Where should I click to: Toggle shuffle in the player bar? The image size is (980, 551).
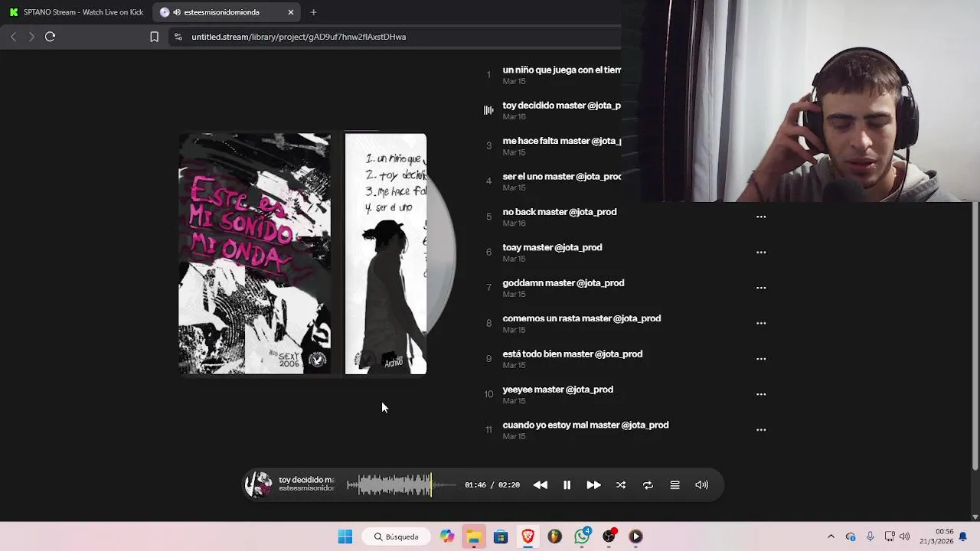pos(621,484)
